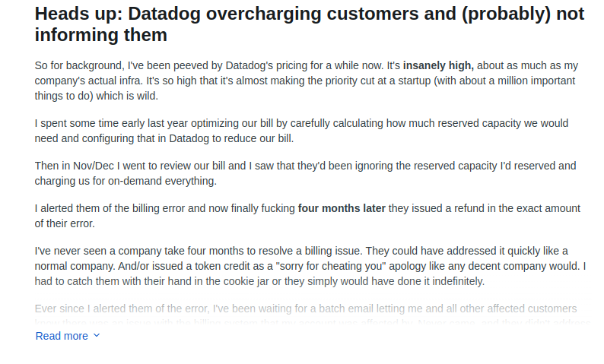Click the phrase "informing them" in the title
The height and width of the screenshot is (364, 604).
click(x=101, y=35)
